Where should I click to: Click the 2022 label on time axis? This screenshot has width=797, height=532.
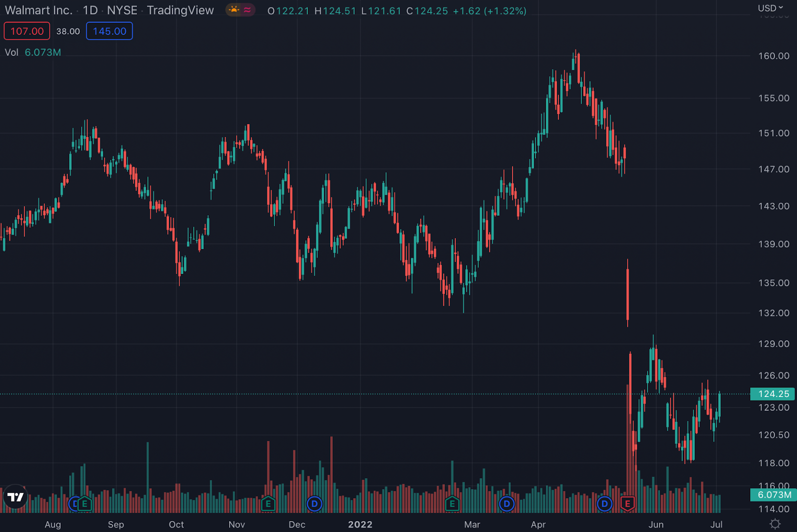tap(360, 525)
